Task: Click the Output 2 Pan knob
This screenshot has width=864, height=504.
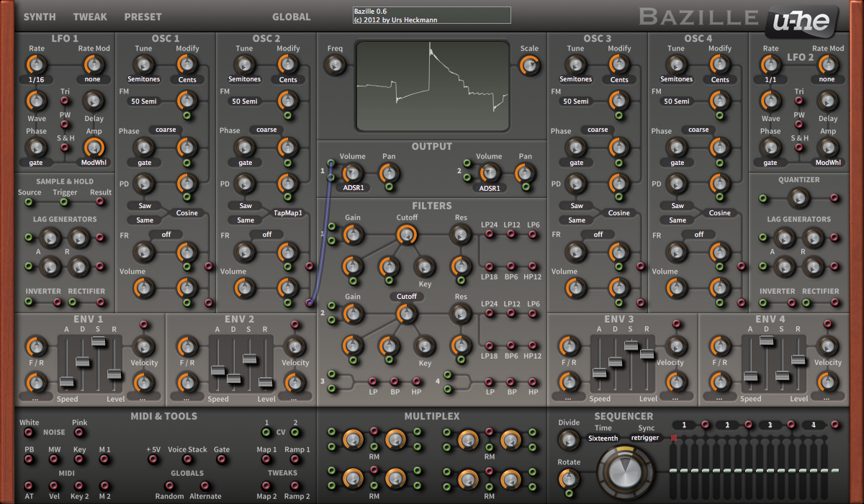Action: coord(526,172)
